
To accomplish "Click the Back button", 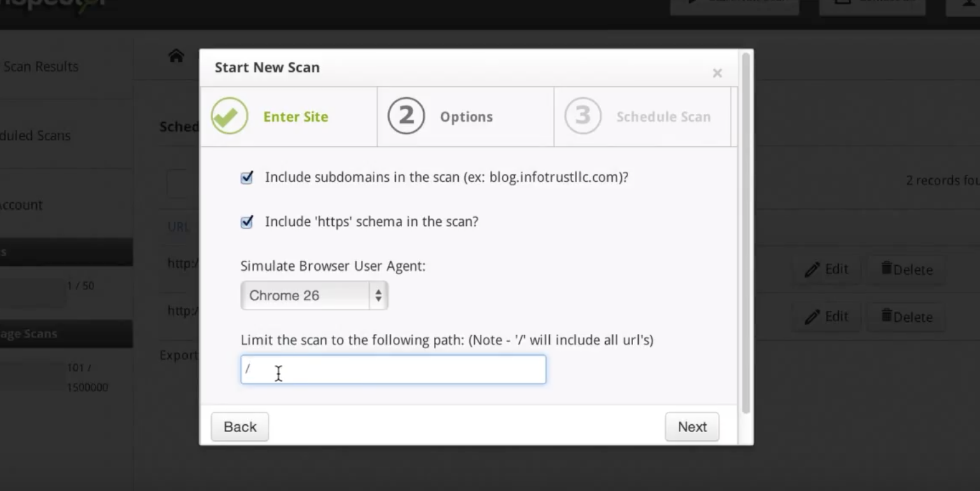I will [240, 427].
